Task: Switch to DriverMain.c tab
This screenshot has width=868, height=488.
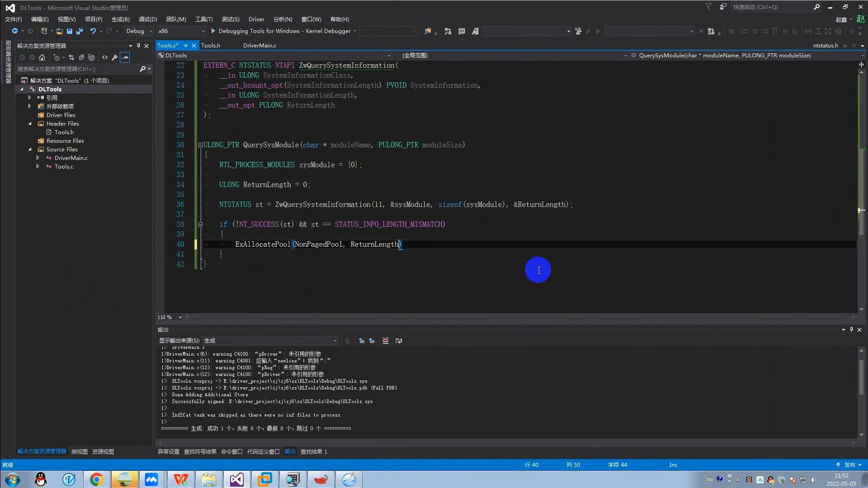Action: 259,45
